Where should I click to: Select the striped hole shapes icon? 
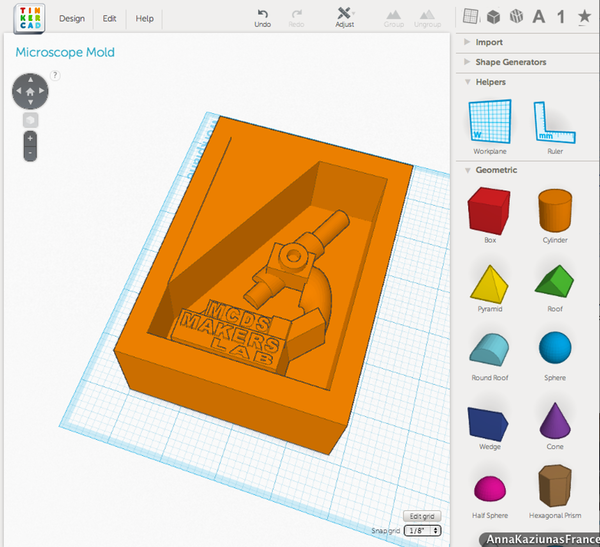516,16
